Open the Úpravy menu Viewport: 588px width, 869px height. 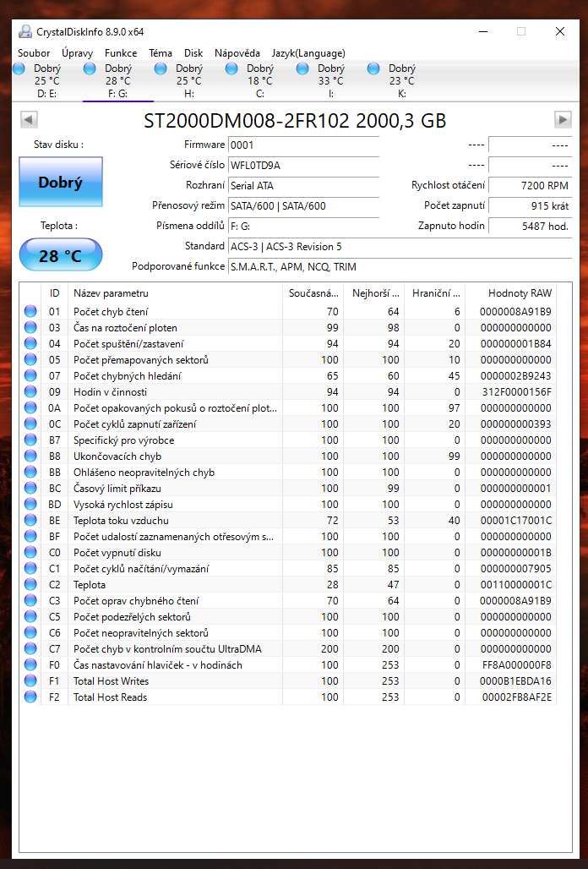tap(77, 53)
